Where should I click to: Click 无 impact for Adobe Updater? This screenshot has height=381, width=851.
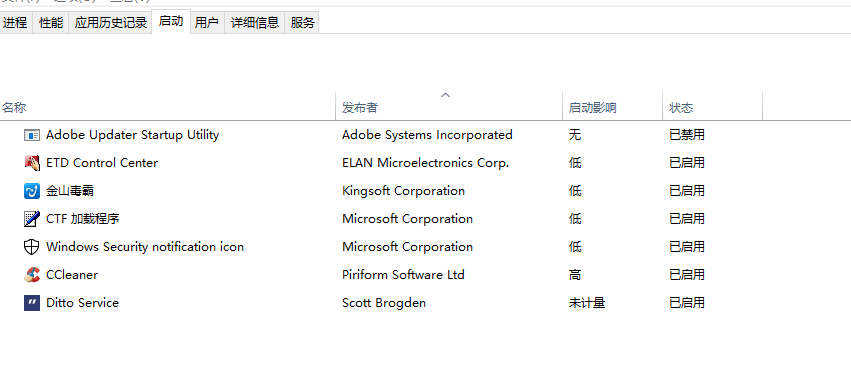[x=575, y=135]
